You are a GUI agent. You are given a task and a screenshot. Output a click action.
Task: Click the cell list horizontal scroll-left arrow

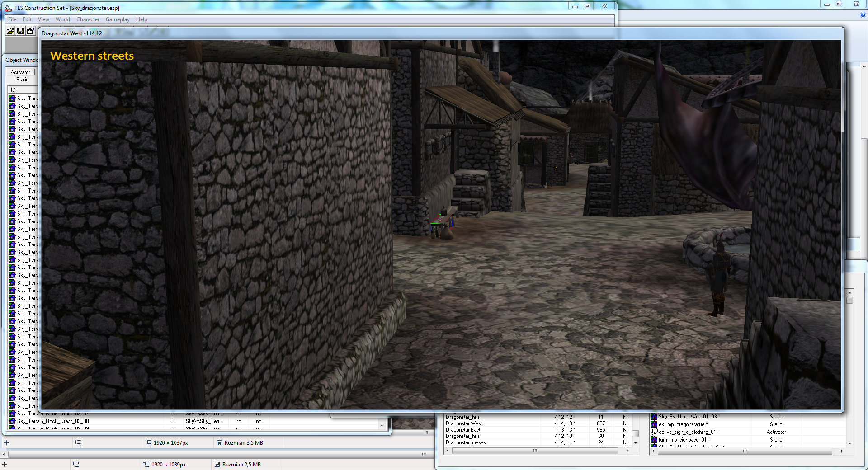[448, 451]
